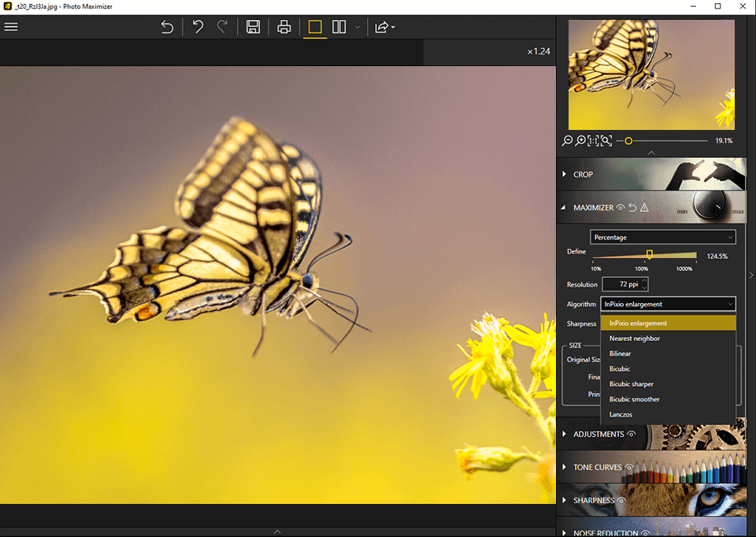This screenshot has height=537, width=756.
Task: Click the Define percentage slider handle
Action: pos(649,254)
